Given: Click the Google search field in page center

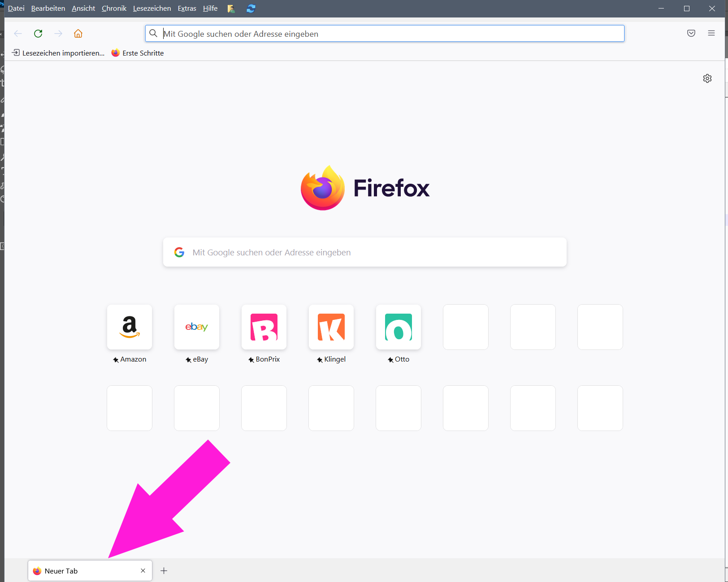Looking at the screenshot, I should coord(365,252).
